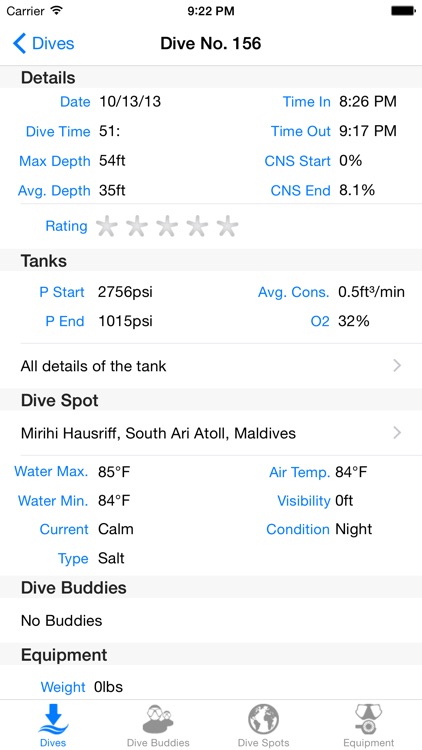Viewport: 422px width, 750px height.
Task: Tap the No Buddies row
Action: pyautogui.click(x=211, y=620)
